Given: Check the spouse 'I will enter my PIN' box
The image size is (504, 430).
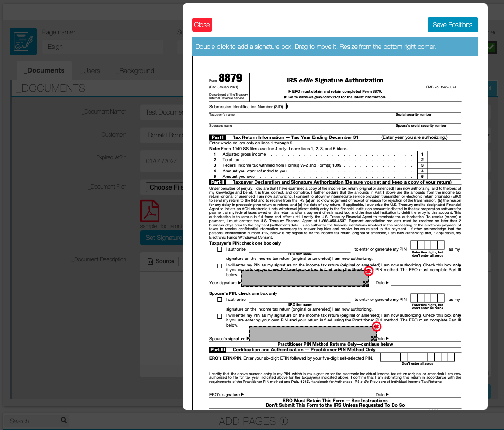Looking at the screenshot, I should [220, 316].
